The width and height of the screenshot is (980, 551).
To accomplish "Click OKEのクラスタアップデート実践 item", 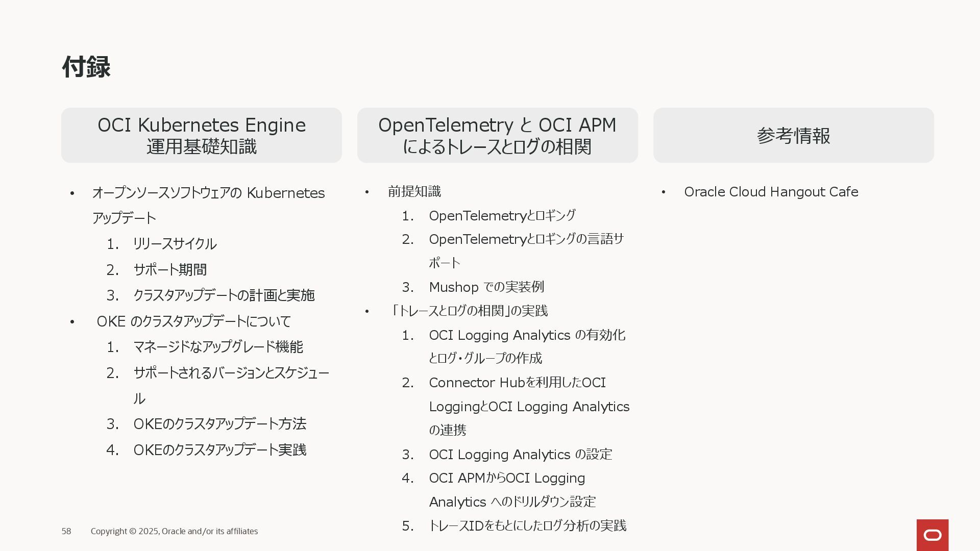I will coord(219,450).
